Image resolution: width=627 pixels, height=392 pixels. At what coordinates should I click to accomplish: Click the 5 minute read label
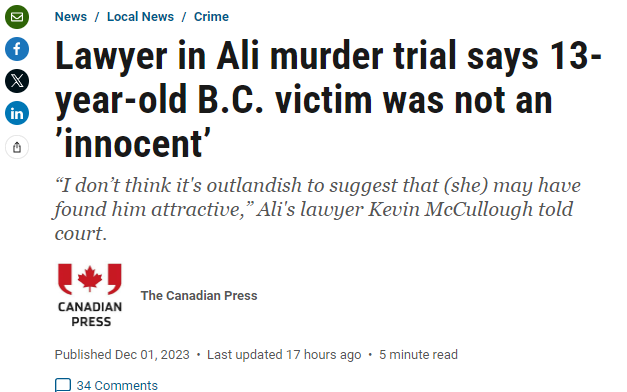coord(418,355)
